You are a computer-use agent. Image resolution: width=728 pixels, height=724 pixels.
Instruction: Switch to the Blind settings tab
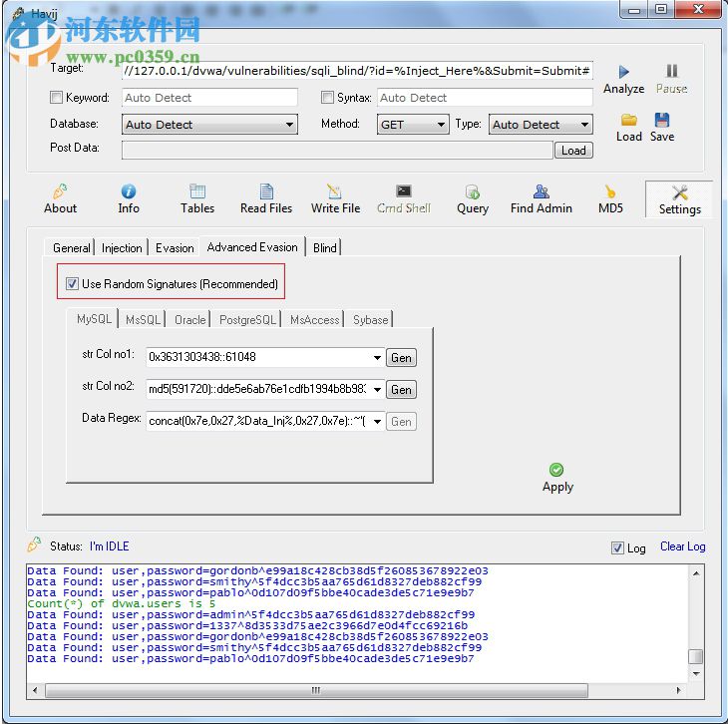coord(324,248)
